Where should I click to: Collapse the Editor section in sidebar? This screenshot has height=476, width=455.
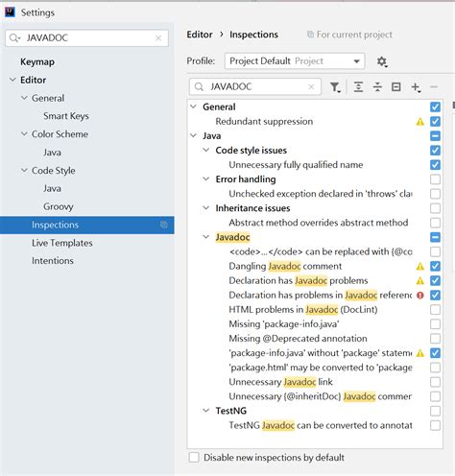click(x=12, y=80)
